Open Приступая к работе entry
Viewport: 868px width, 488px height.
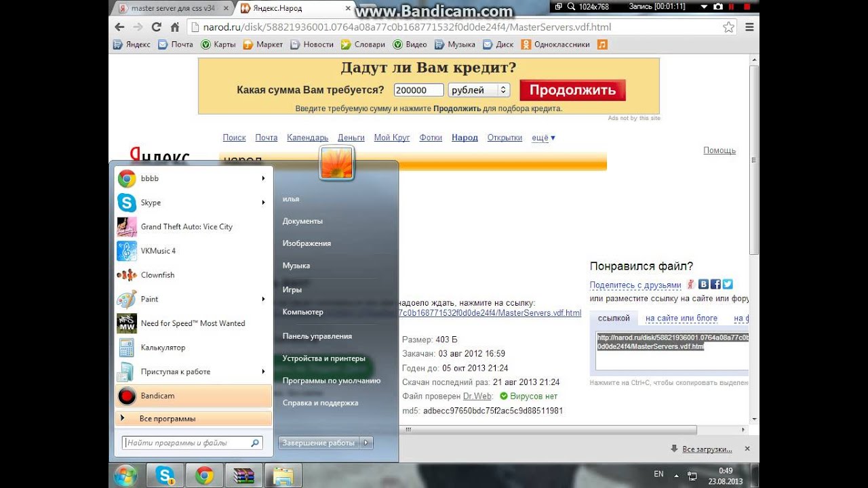[x=193, y=371]
